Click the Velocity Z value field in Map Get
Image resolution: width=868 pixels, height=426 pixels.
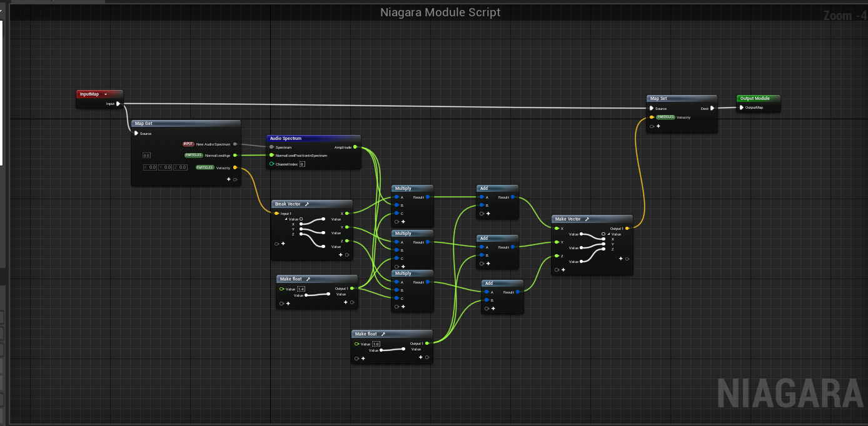click(180, 167)
